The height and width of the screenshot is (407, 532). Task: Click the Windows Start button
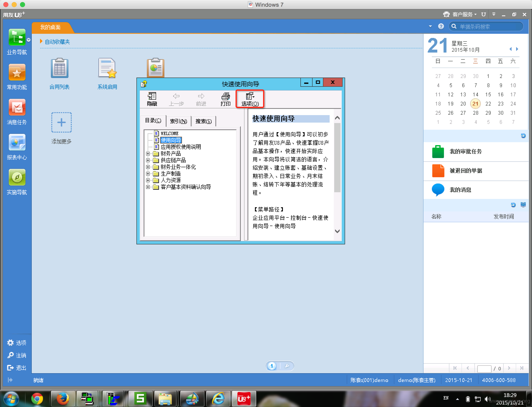coord(11,398)
